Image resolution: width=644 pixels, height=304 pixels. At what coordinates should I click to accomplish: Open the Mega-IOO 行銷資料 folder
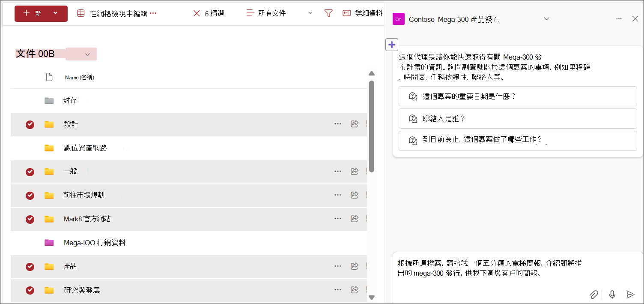[x=95, y=243]
